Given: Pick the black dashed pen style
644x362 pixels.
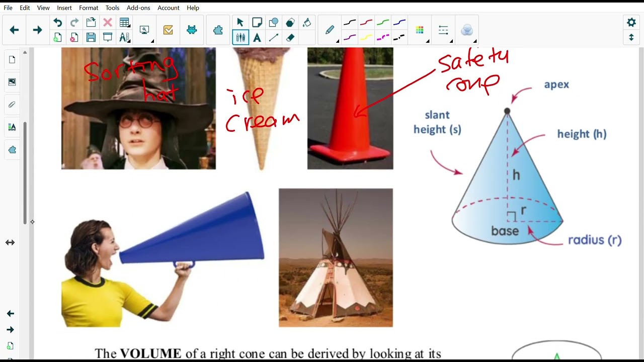Looking at the screenshot, I should [399, 37].
